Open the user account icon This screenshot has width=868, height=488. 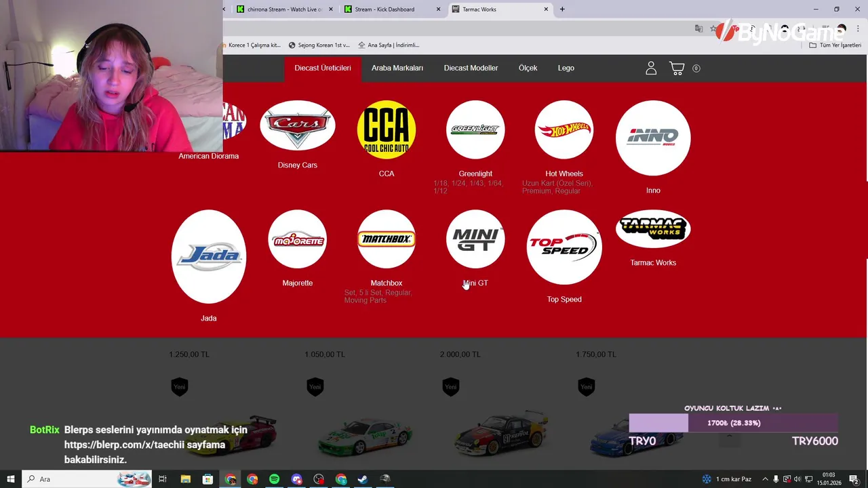(651, 68)
